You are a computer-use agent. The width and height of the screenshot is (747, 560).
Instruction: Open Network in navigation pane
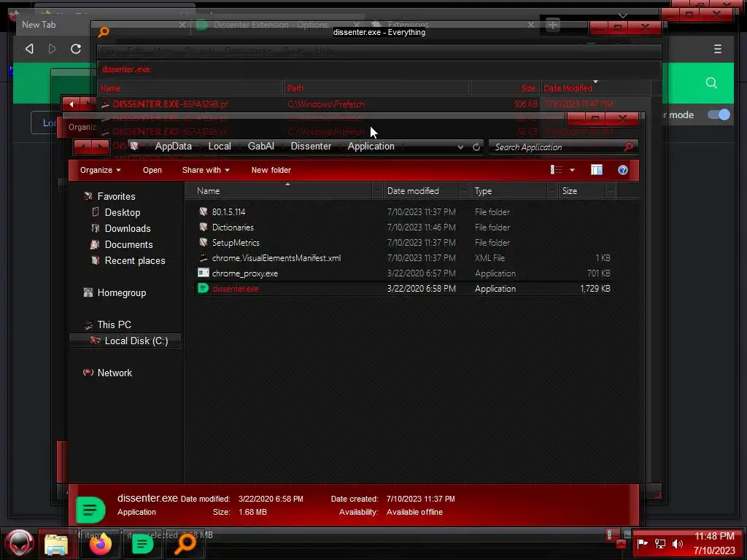[x=115, y=373]
